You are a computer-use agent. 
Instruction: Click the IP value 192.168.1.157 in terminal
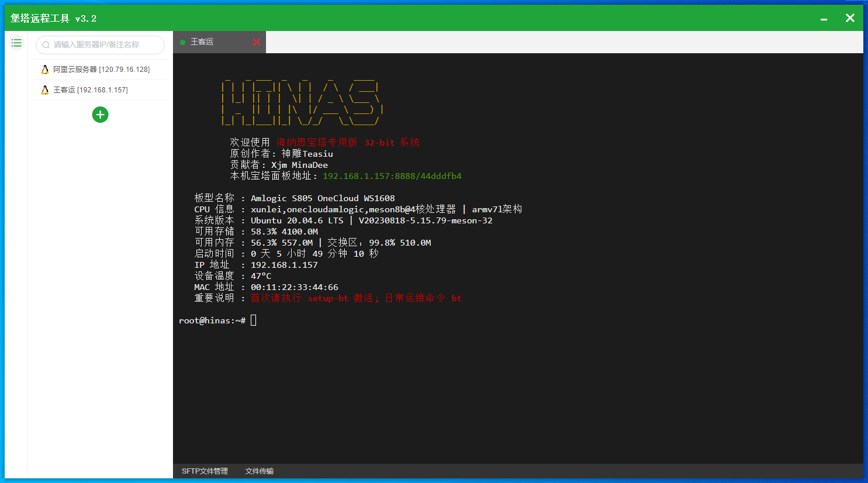[x=284, y=265]
